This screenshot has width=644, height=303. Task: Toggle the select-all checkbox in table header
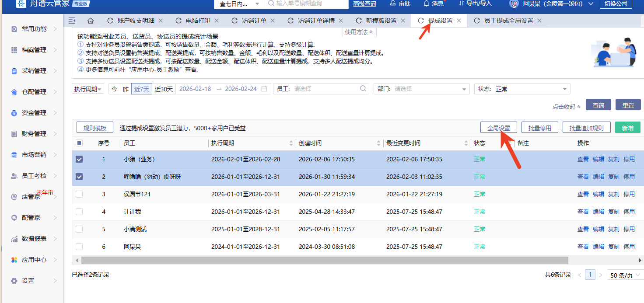pos(79,143)
